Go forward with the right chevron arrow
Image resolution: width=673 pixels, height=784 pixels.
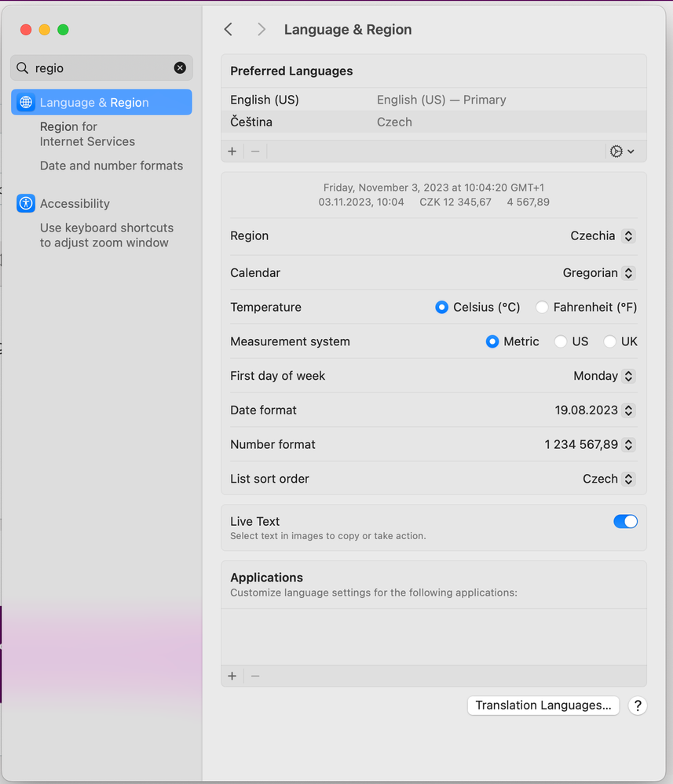tap(262, 30)
